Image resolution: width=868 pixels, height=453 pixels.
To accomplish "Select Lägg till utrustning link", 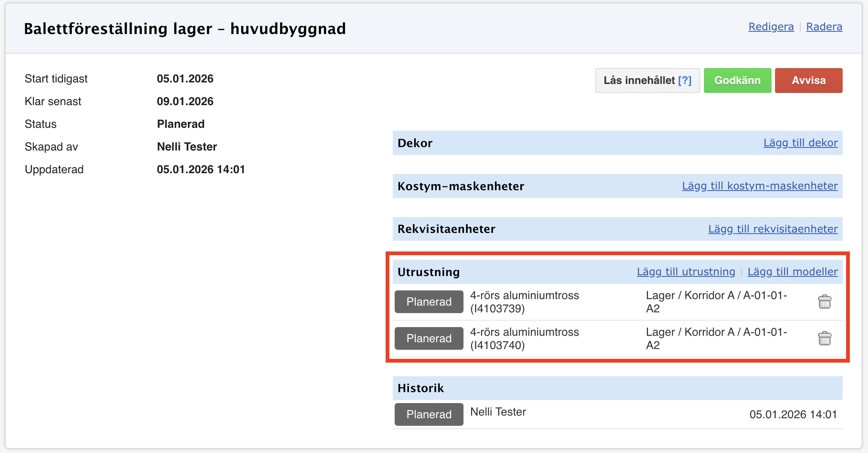I will [686, 272].
